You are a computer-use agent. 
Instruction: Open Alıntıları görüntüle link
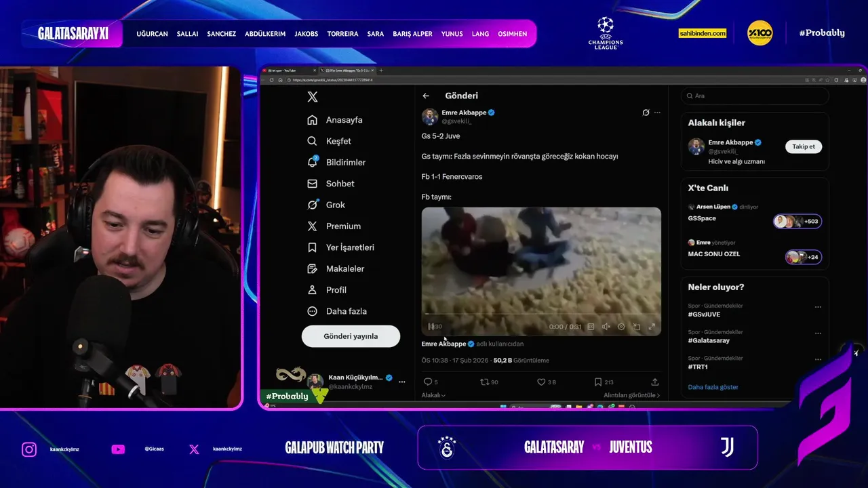(631, 395)
